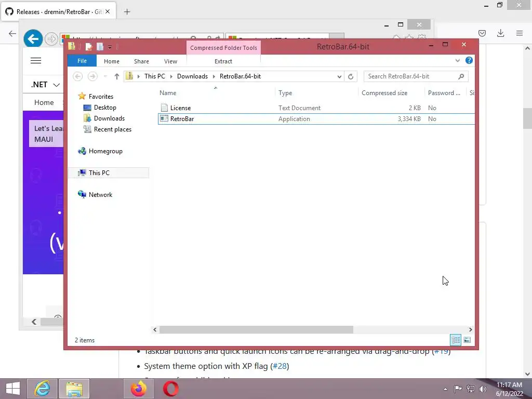532x399 pixels.
Task: Click the Pocket save icon in Firefox
Action: click(x=482, y=33)
